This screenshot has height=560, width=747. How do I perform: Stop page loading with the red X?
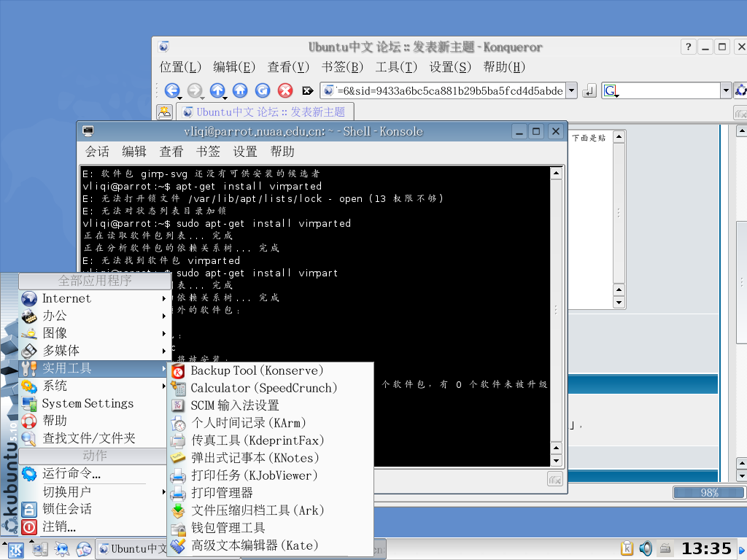(x=285, y=90)
